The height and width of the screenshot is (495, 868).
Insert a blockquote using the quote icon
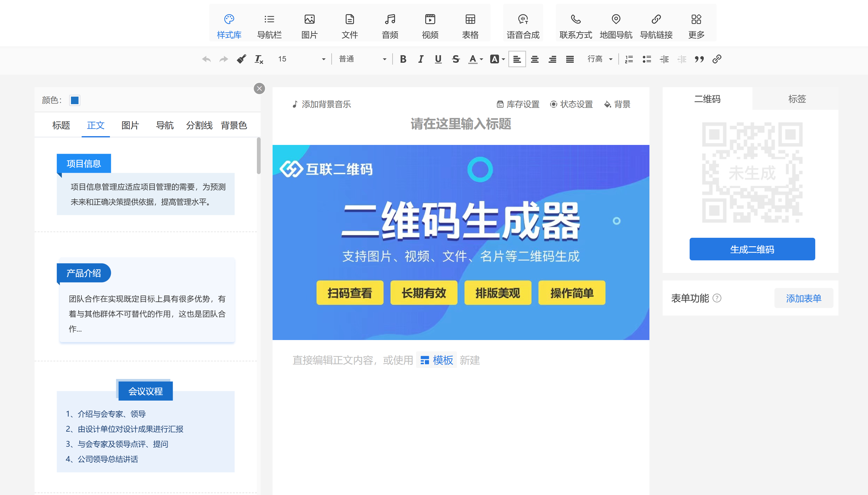coord(699,59)
